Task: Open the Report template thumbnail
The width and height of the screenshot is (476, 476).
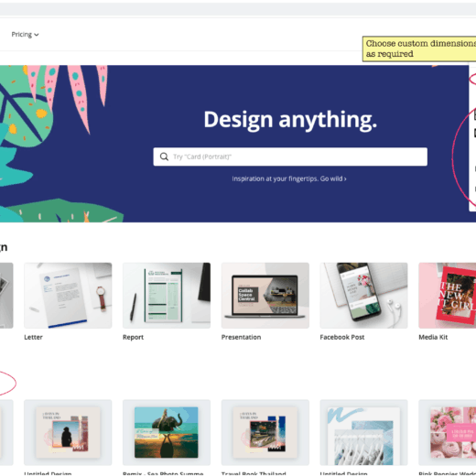Action: click(167, 296)
